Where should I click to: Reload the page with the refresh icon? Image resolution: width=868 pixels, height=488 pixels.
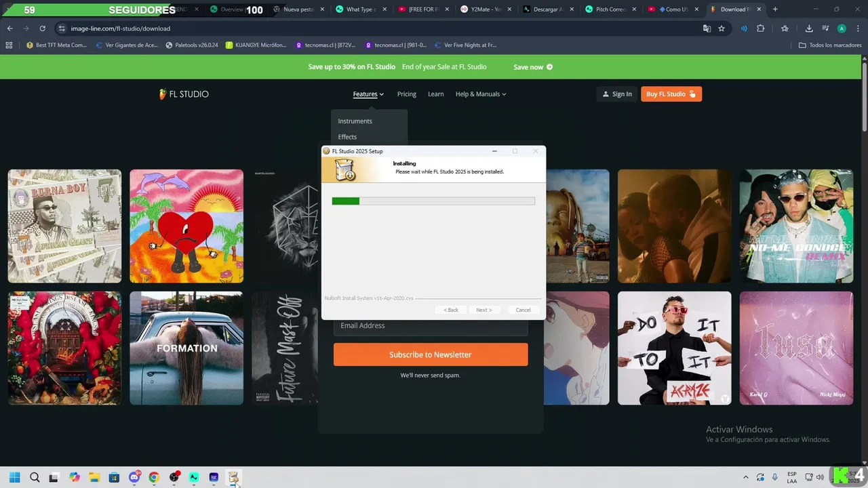click(x=42, y=28)
